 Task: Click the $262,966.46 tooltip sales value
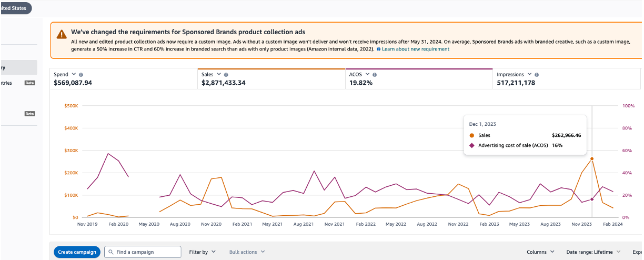click(566, 135)
